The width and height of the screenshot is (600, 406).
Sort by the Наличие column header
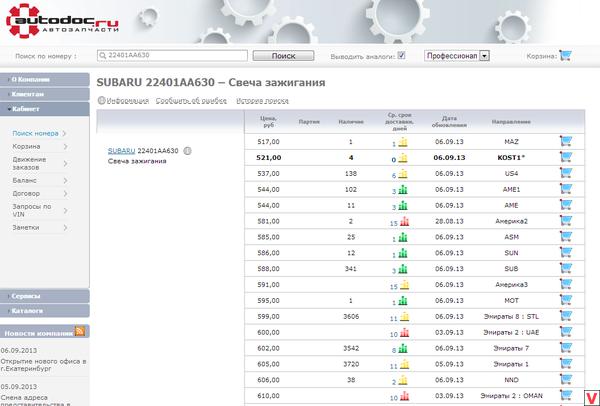351,122
